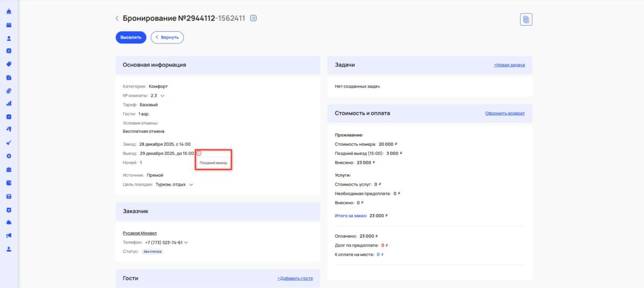
Task: Expand the phone number dropdown chevron
Action: 186,242
